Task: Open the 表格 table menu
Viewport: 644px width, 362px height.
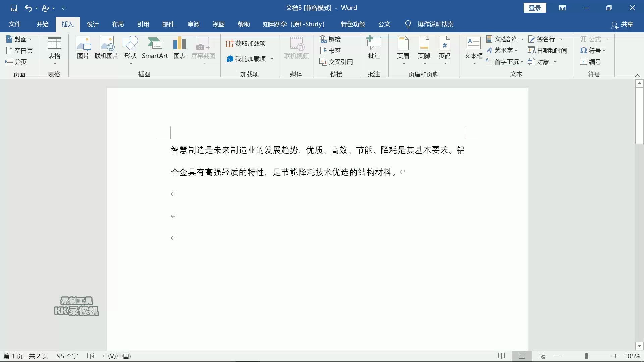Action: coord(54,50)
